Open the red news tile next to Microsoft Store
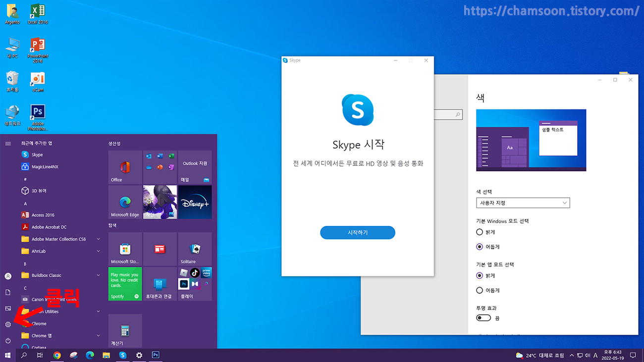The width and height of the screenshot is (644, 362). coord(160,249)
